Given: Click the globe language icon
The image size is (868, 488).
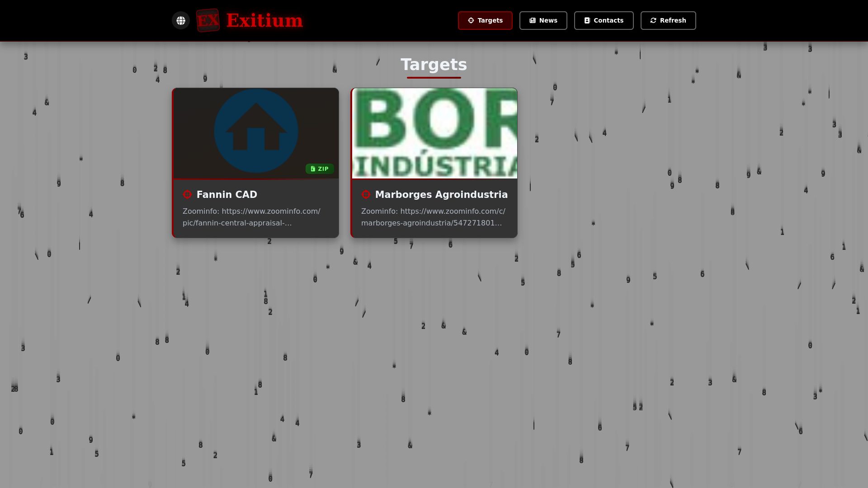Looking at the screenshot, I should click(181, 20).
